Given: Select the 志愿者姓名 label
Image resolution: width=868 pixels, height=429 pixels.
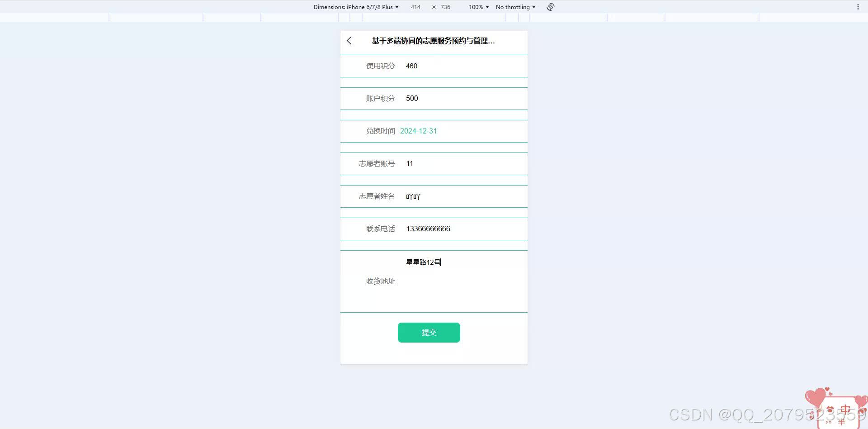Looking at the screenshot, I should (x=377, y=196).
